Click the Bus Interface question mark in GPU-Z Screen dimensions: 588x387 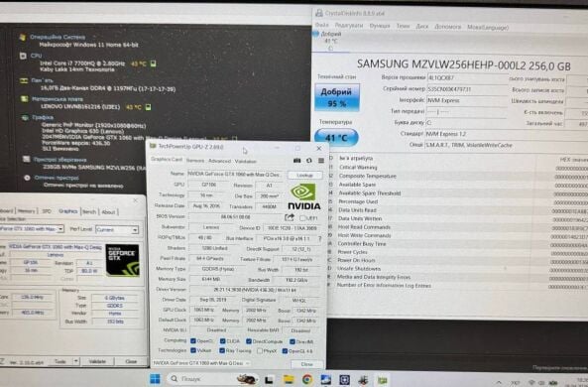coord(319,239)
